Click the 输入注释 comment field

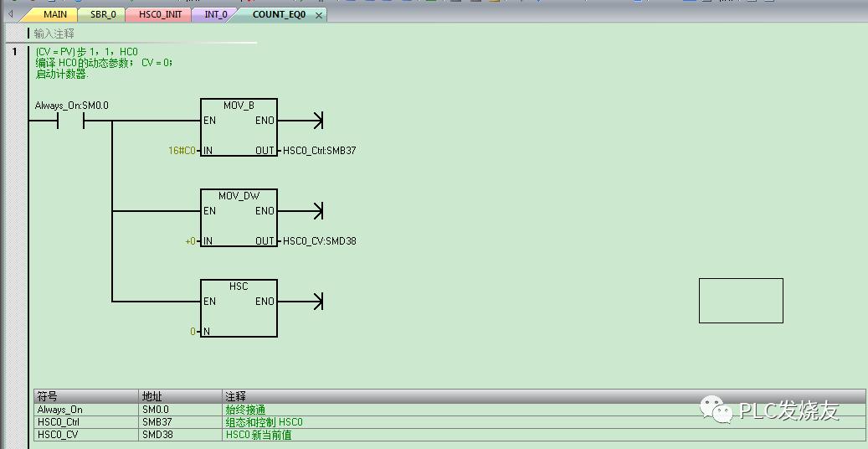(x=54, y=34)
